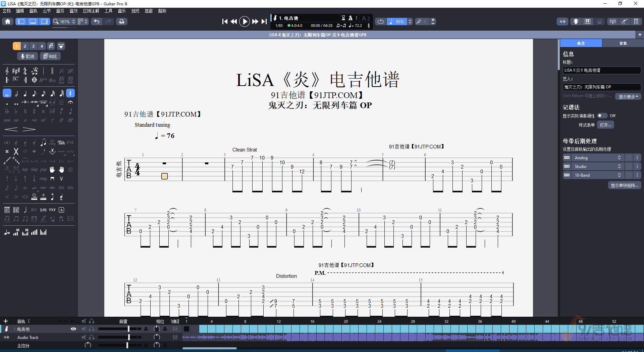
Task: Rewind to the previous bar
Action: coord(234,21)
